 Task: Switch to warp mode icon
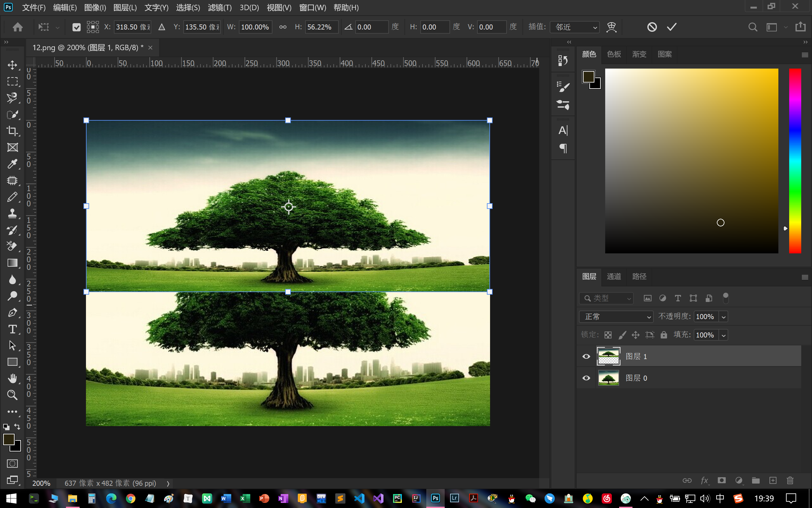point(611,27)
